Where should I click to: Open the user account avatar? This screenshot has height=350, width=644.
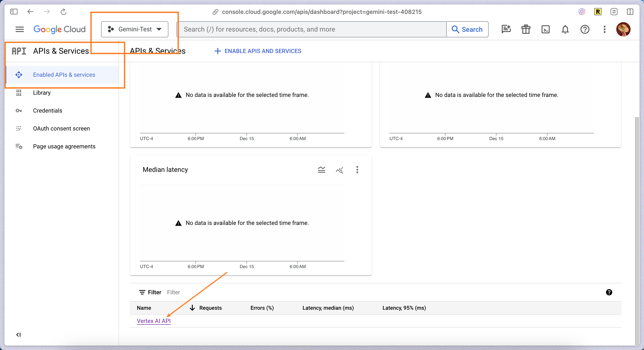[623, 29]
